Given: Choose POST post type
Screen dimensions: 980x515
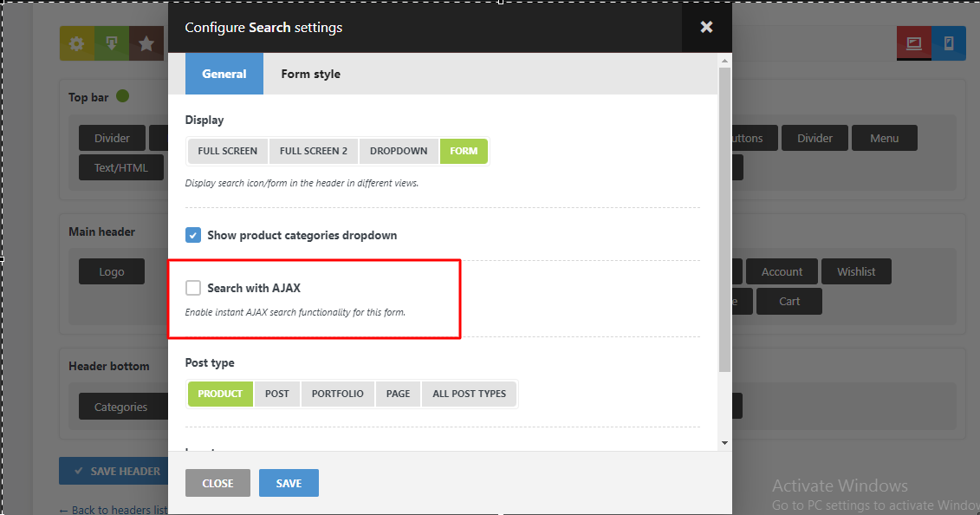Looking at the screenshot, I should coord(277,394).
